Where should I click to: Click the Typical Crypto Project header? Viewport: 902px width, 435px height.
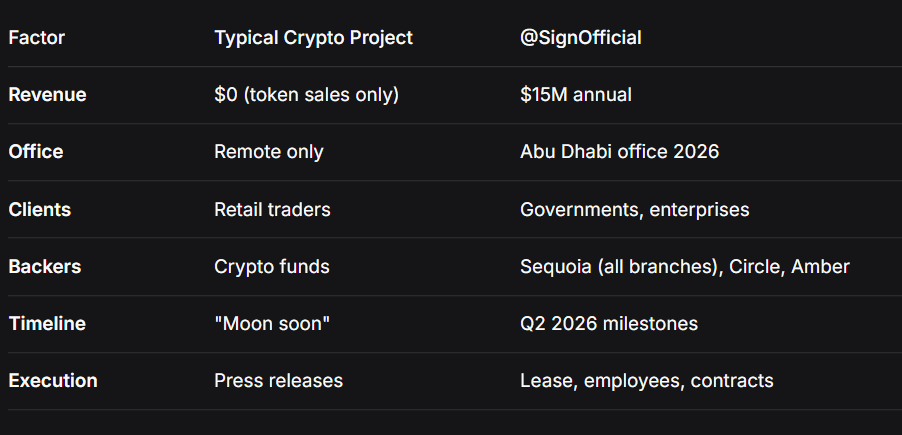pyautogui.click(x=313, y=38)
